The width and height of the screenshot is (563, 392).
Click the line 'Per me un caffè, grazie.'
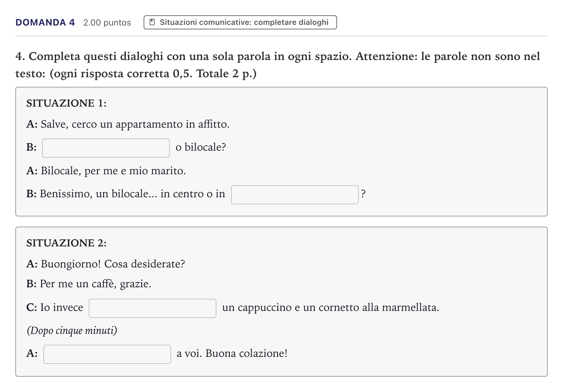pyautogui.click(x=95, y=284)
